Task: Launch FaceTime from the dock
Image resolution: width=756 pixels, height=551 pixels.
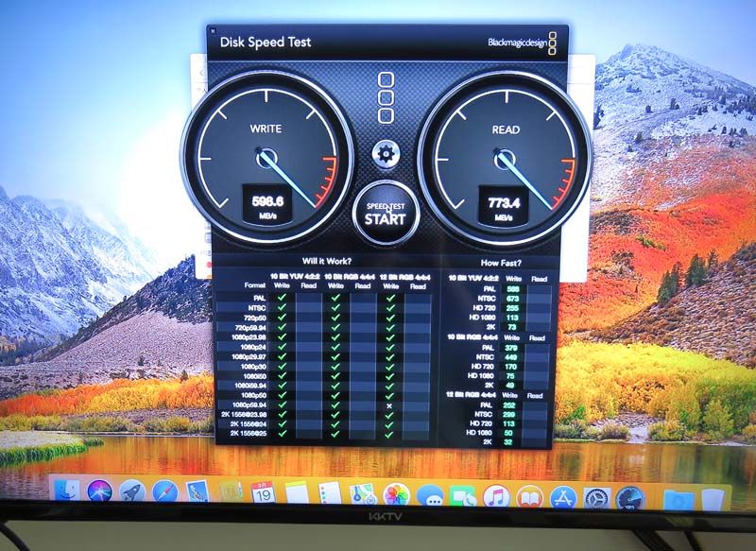Action: pos(462,495)
